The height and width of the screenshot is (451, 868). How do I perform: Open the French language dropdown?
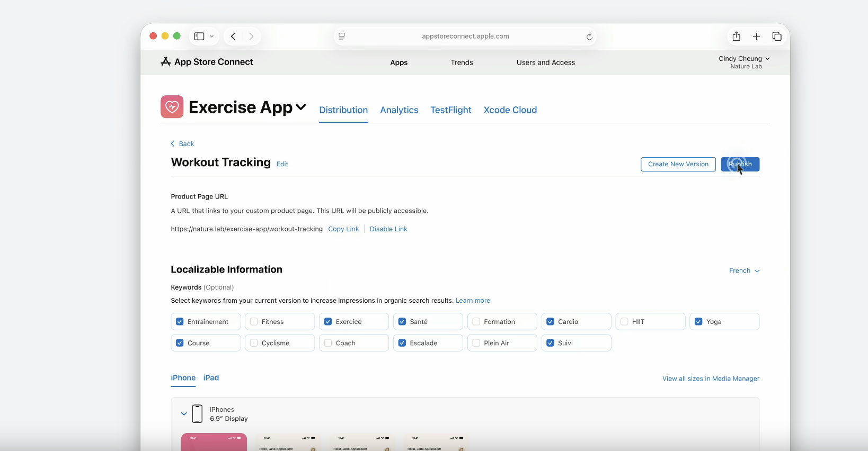point(745,271)
